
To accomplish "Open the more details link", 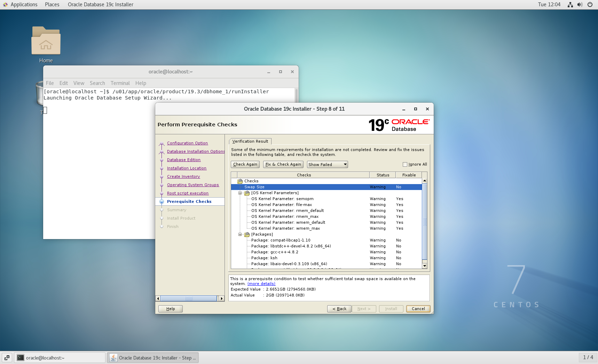I will click(x=261, y=284).
